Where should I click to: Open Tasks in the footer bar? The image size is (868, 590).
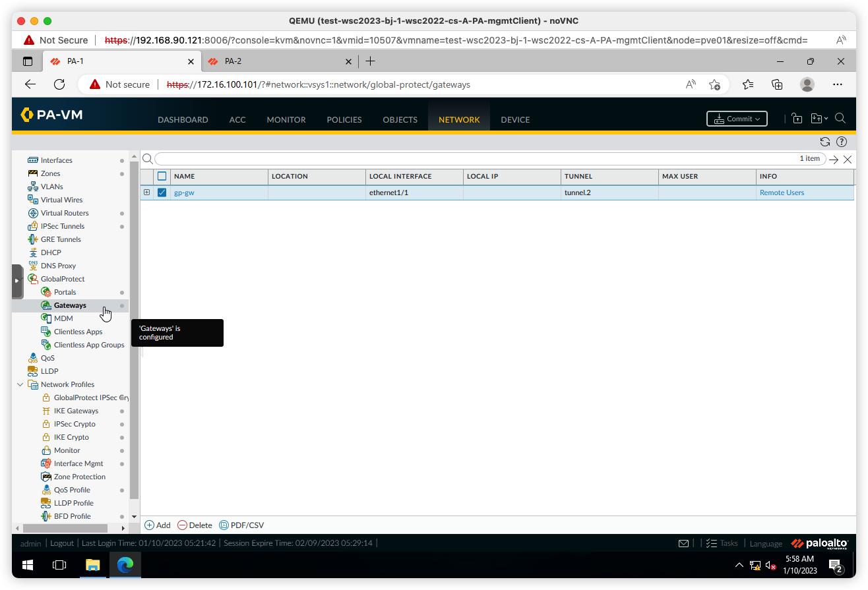point(722,543)
